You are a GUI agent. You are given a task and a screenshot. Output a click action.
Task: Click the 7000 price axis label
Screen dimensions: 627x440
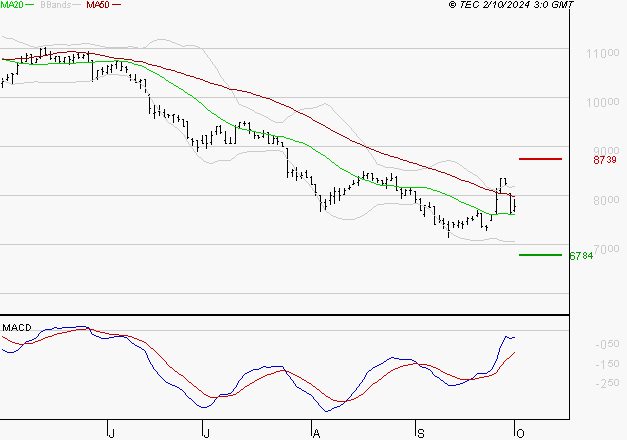(x=607, y=249)
